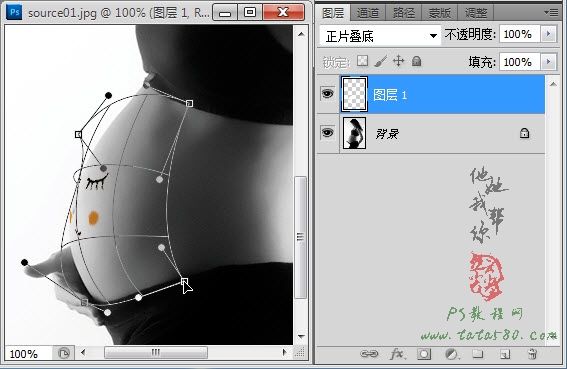Click the 填充 100% value field
The width and height of the screenshot is (567, 369).
tap(520, 62)
